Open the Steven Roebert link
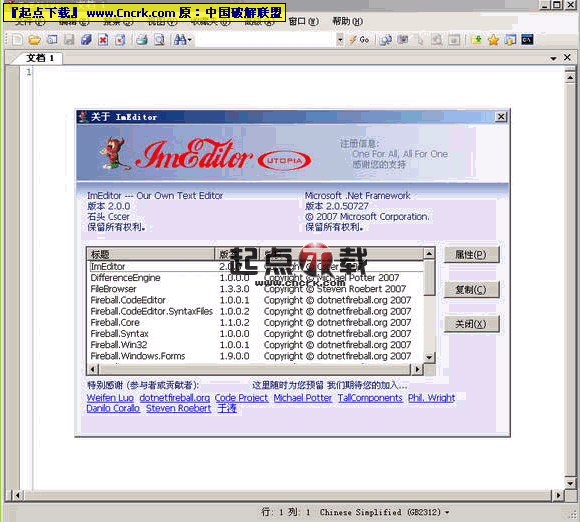The width and height of the screenshot is (580, 522). [x=178, y=408]
